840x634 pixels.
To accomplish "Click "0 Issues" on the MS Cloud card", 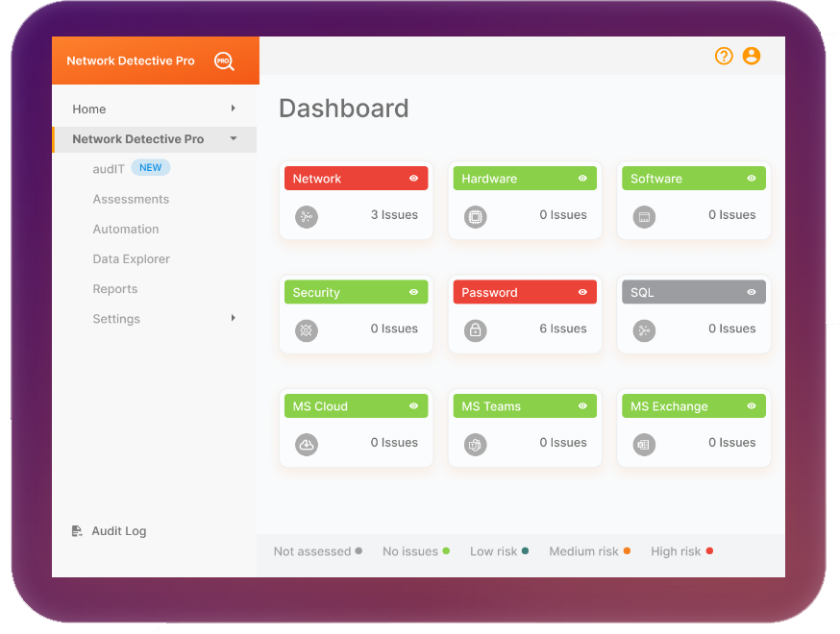I will tap(394, 443).
